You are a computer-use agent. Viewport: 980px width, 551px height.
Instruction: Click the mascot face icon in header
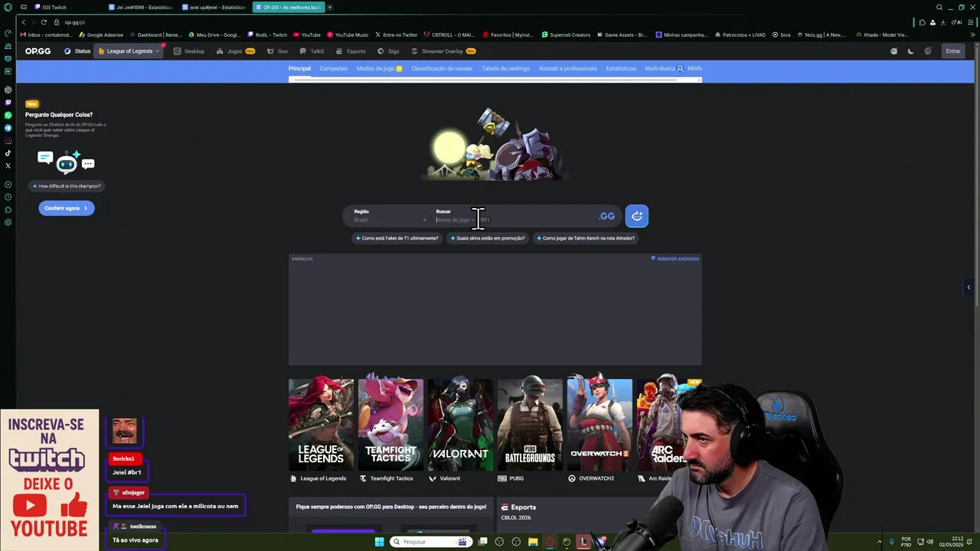click(x=893, y=51)
